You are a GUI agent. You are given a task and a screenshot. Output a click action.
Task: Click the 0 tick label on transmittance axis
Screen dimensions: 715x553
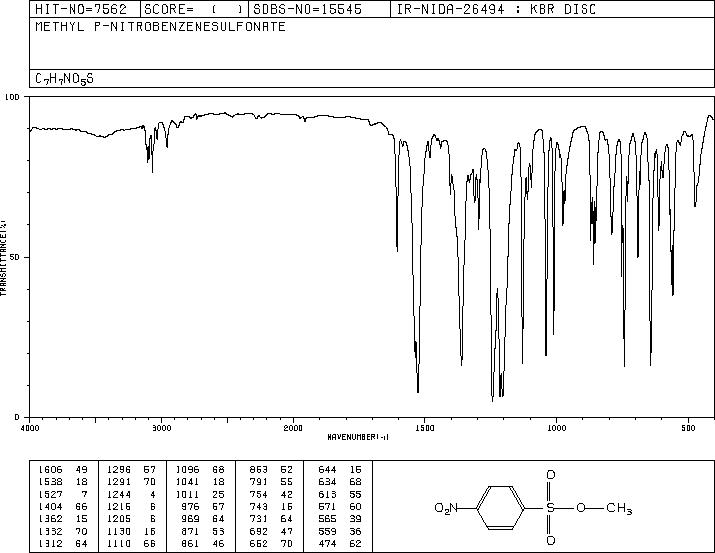(17, 417)
